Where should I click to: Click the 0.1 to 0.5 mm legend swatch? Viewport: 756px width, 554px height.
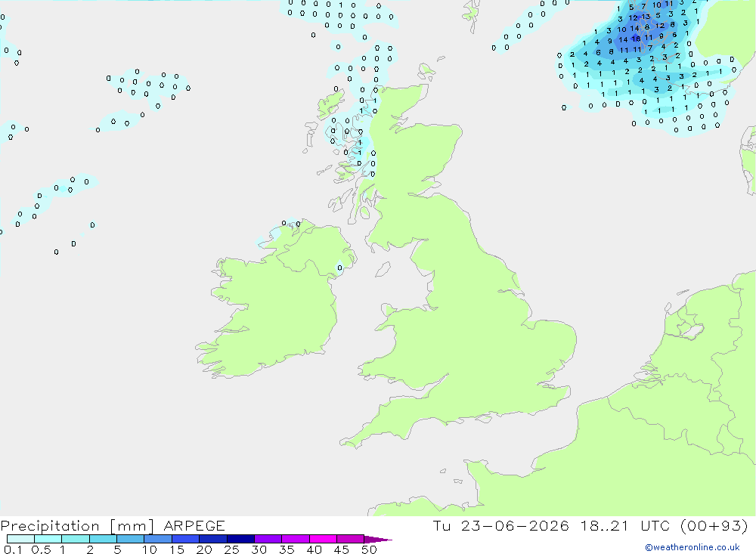pyautogui.click(x=20, y=539)
